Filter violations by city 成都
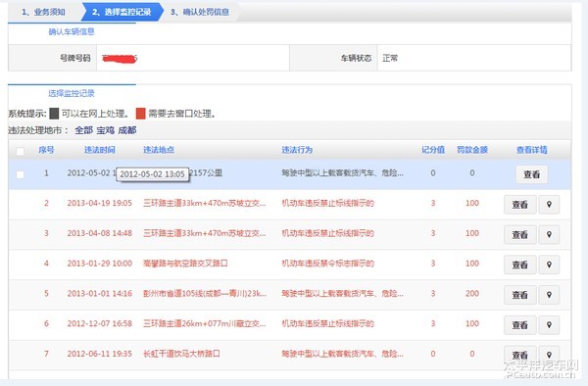Viewport: 588px width, 386px height. [127, 130]
